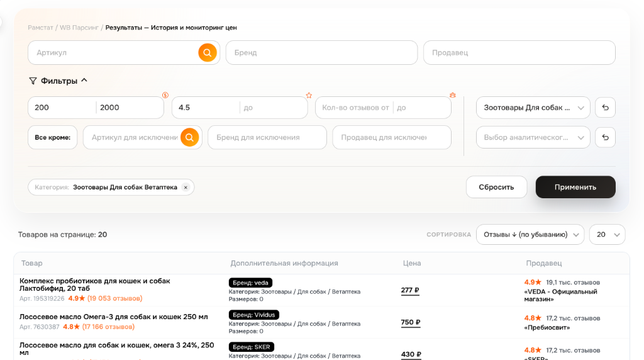Image resolution: width=644 pixels, height=360 pixels.
Task: Click the Применить button
Action: click(575, 187)
